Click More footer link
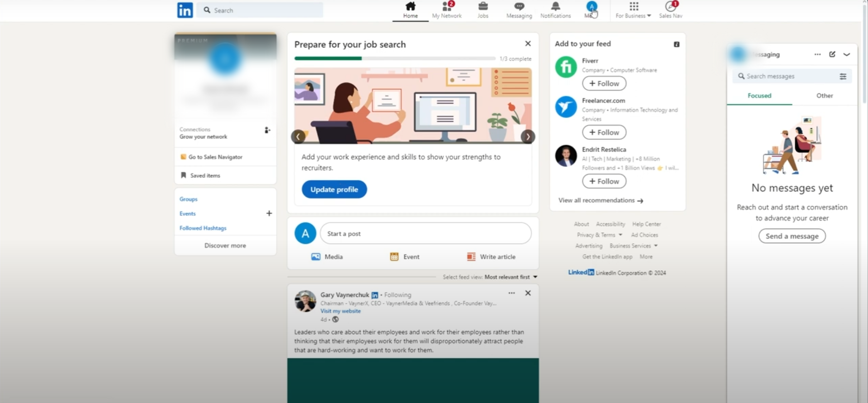The height and width of the screenshot is (403, 868). [x=646, y=257]
